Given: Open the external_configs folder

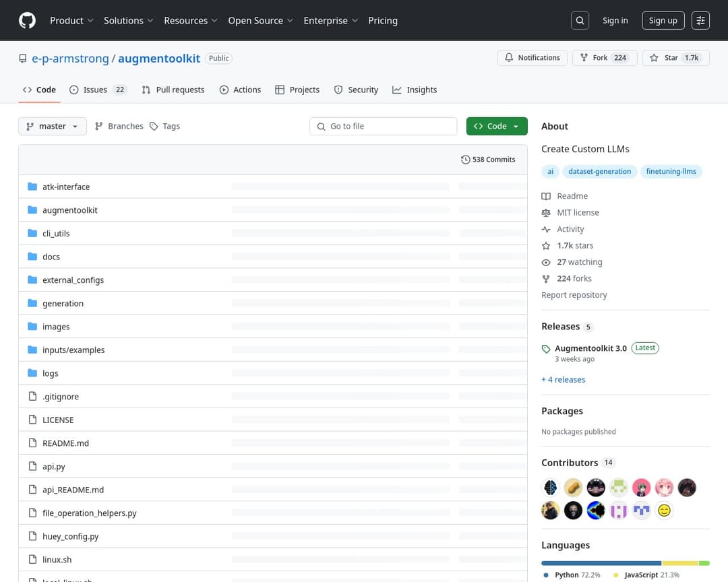Looking at the screenshot, I should point(73,280).
